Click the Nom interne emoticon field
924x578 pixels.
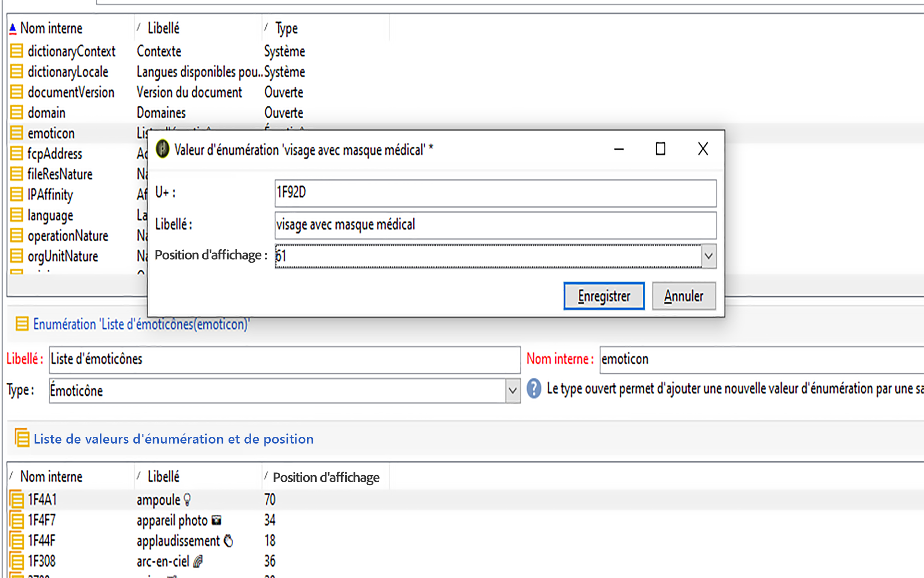point(760,359)
